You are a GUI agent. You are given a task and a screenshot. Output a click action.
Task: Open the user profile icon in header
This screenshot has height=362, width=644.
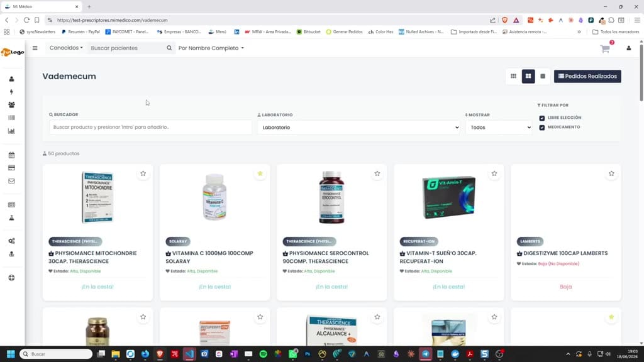[x=628, y=48]
